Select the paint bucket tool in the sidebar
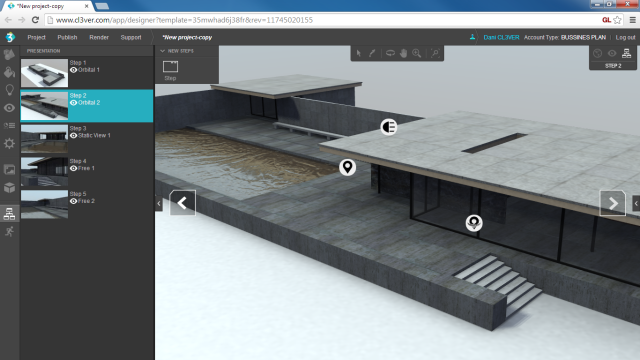 click(x=9, y=72)
